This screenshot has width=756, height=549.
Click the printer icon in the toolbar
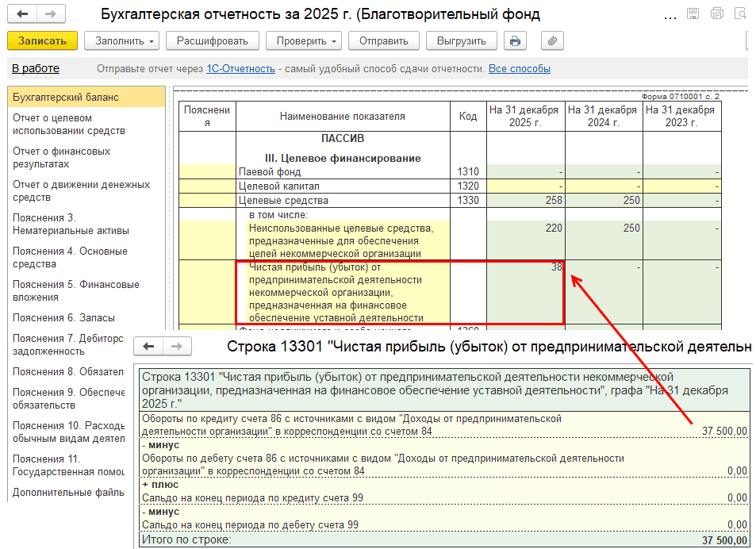[516, 41]
